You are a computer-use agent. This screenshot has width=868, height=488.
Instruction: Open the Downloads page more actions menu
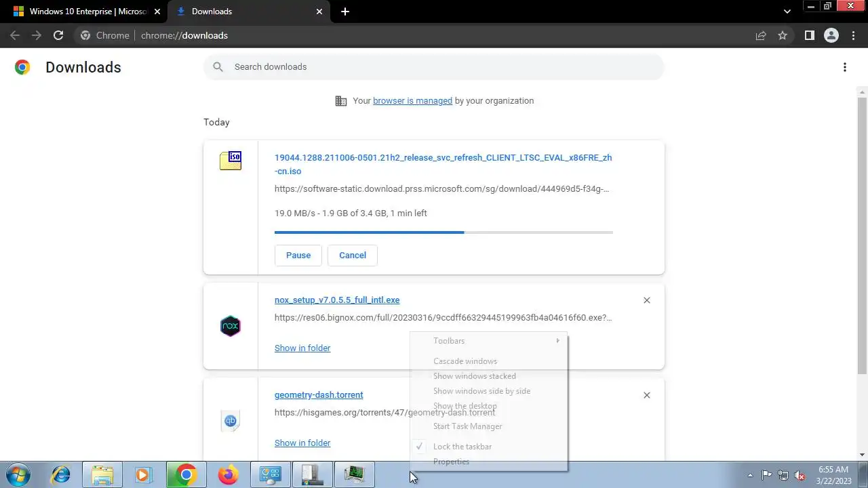(844, 67)
